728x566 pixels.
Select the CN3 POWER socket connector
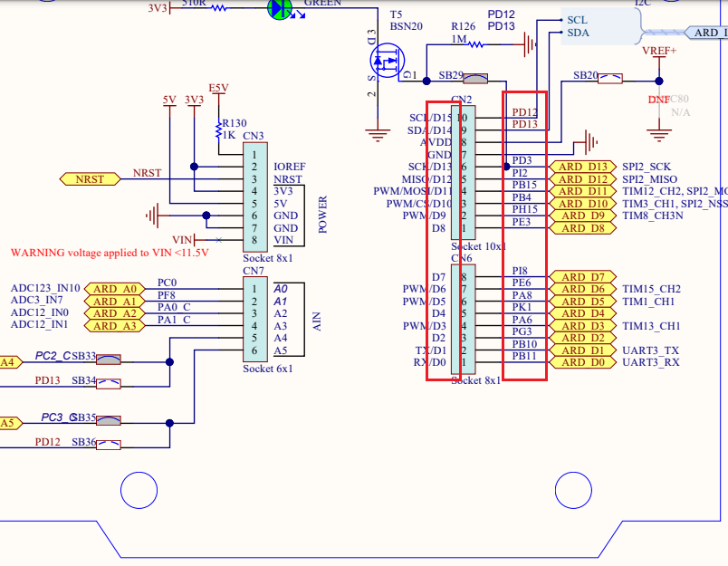pos(257,197)
